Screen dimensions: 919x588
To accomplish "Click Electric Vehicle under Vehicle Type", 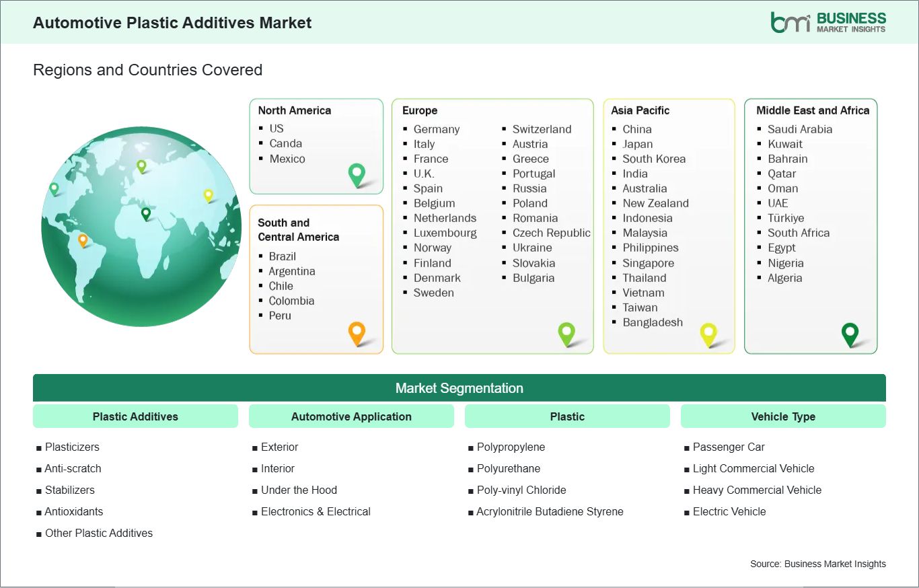I will (729, 511).
